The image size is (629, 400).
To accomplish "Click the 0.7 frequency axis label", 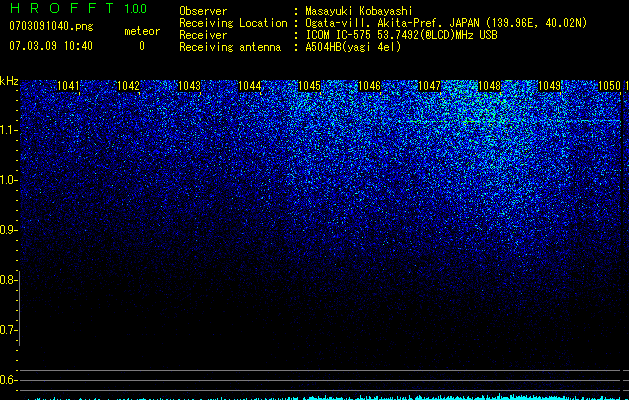I will click(x=7, y=330).
